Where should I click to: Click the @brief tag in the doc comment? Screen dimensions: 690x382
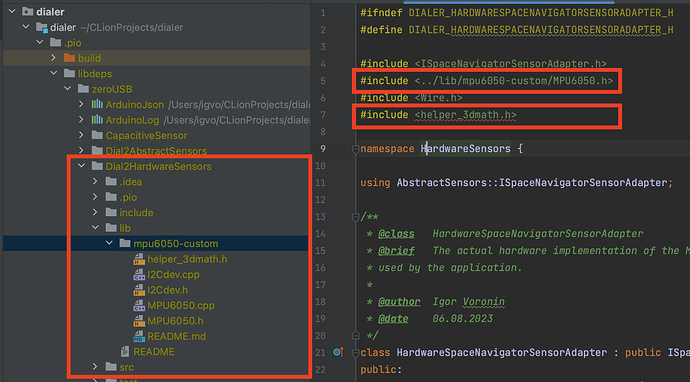click(x=396, y=251)
